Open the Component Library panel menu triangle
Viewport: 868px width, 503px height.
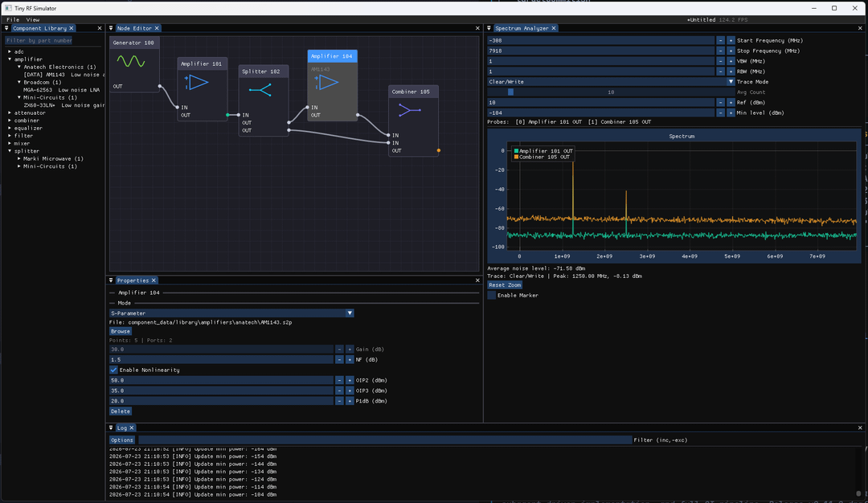click(6, 28)
